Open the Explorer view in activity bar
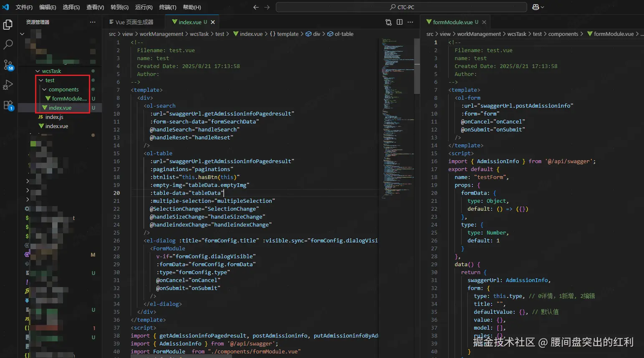 pyautogui.click(x=8, y=25)
